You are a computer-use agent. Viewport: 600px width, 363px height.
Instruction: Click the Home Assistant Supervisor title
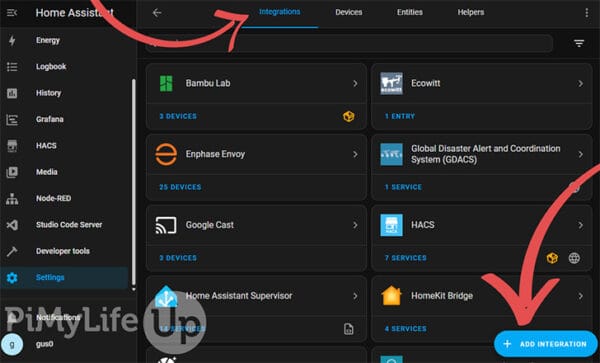click(x=239, y=296)
